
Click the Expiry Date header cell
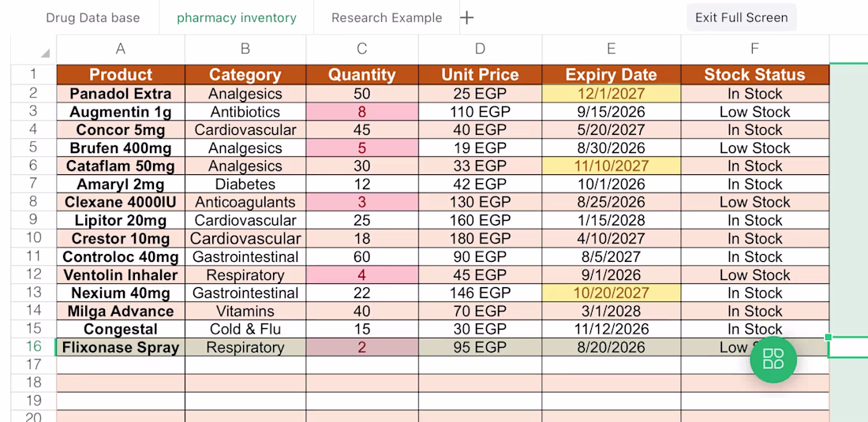611,75
